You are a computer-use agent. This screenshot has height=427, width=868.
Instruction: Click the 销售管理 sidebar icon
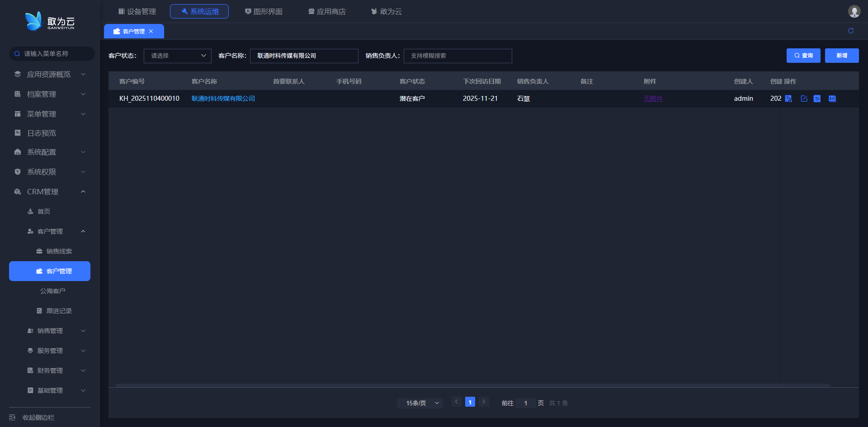[x=30, y=331]
